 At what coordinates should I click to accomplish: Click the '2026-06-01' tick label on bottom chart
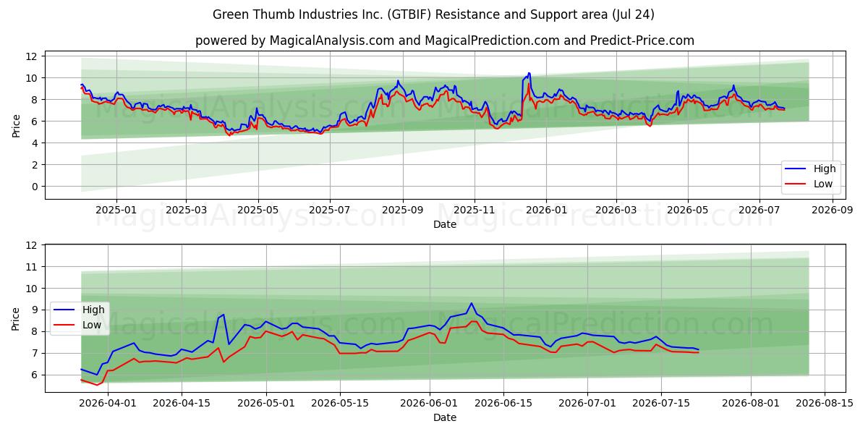[430, 402]
